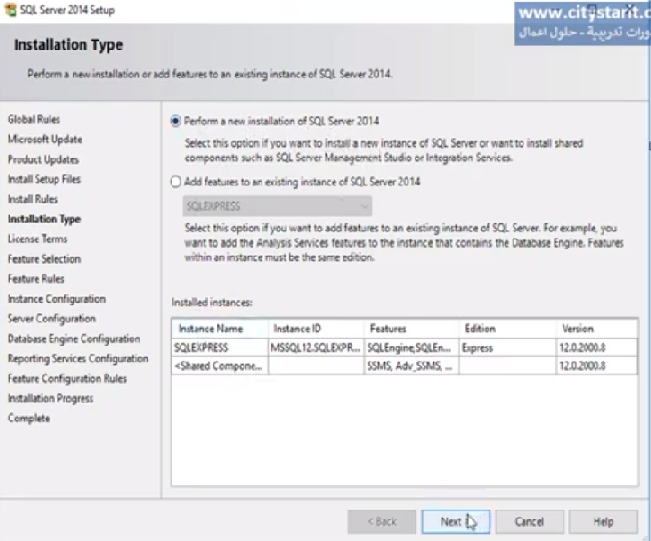Screen dimensions: 651x541
Task: Sort by Version column header
Action: click(x=597, y=329)
